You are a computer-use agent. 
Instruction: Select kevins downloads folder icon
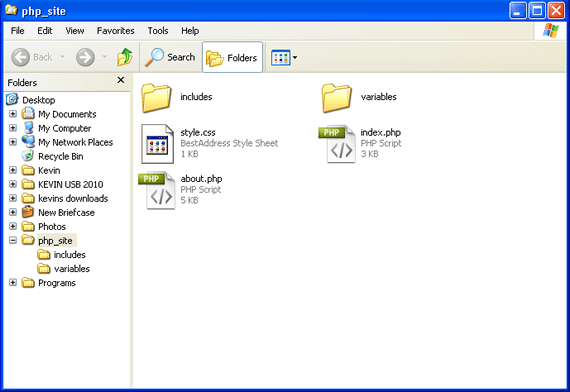tap(28, 198)
